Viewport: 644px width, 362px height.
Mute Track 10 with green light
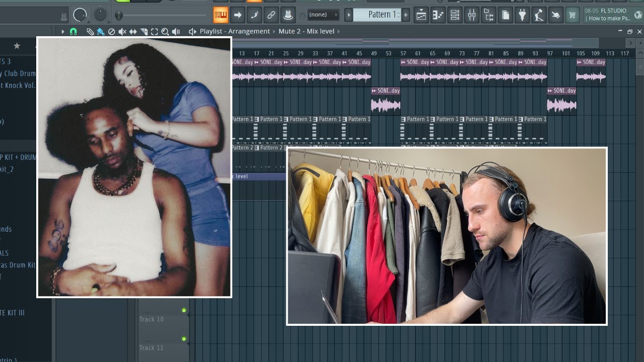[x=184, y=310]
